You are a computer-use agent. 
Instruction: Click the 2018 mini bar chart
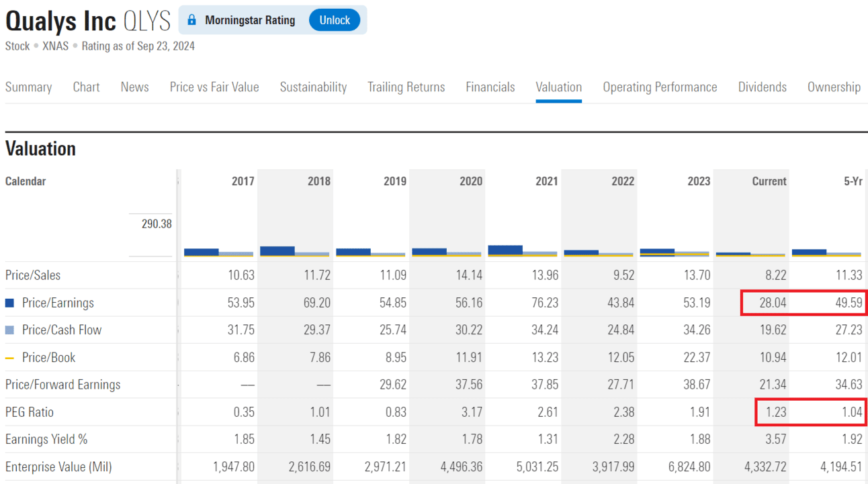[x=294, y=251]
